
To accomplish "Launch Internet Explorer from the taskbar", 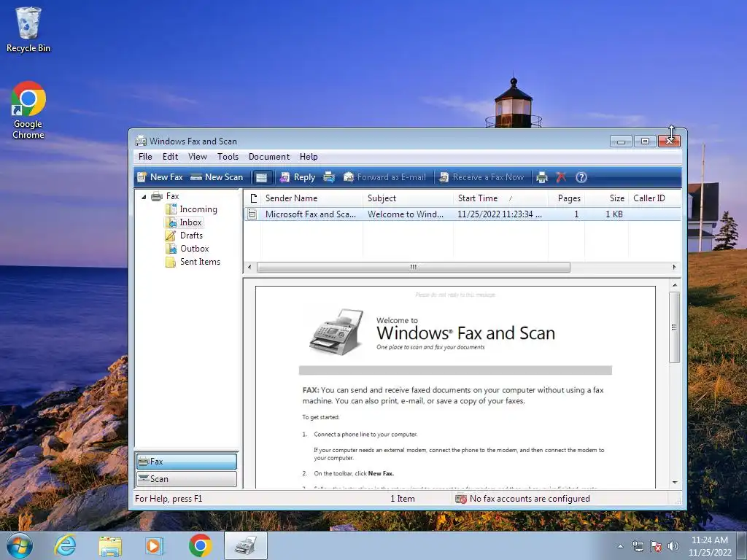I will coord(65,545).
